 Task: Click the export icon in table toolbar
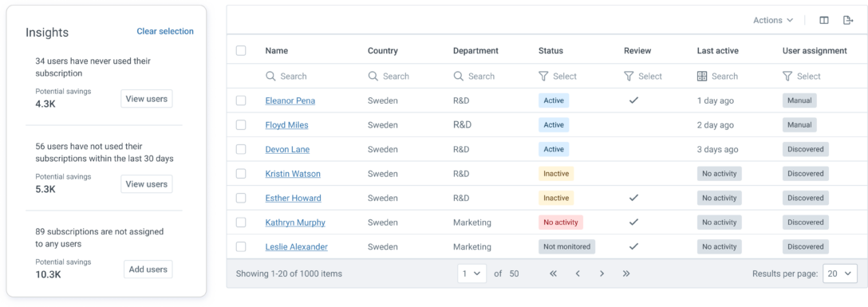pos(847,21)
